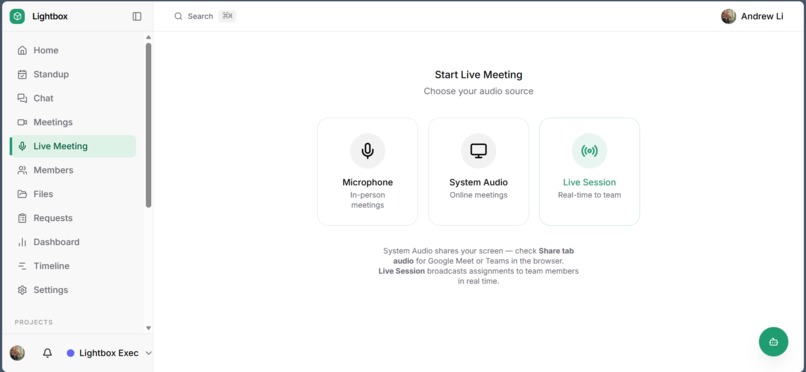Screen dimensions: 806x372
Task: Click the ⌘K shortcut badge
Action: click(x=227, y=16)
